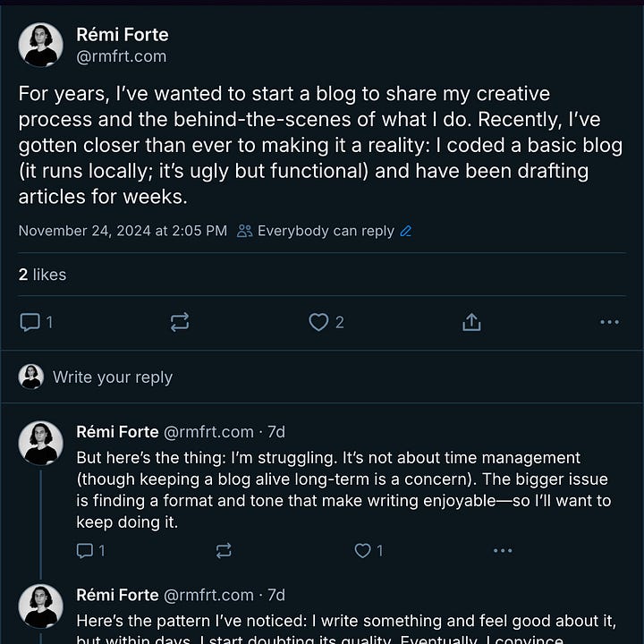Repost the "I'm struggling" thread post
This screenshot has width=644, height=644.
[224, 551]
